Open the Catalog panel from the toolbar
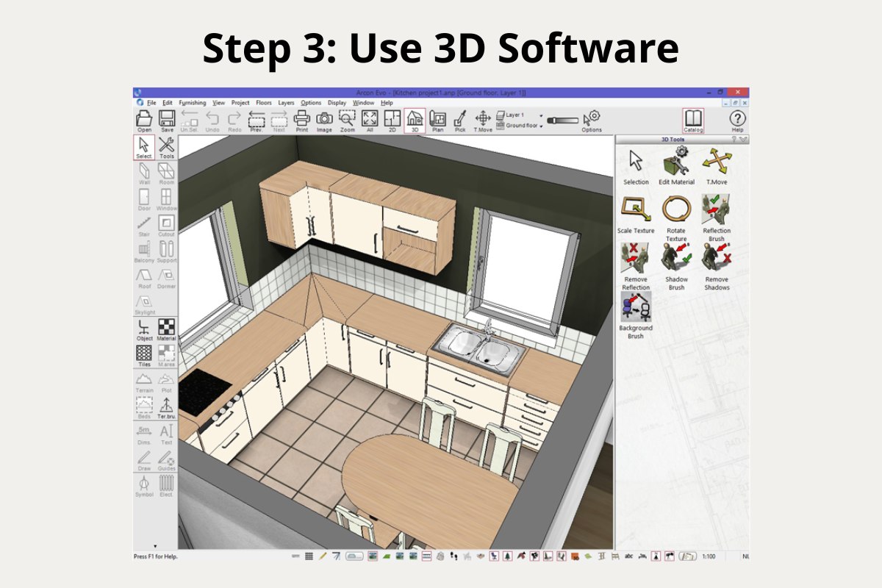Image resolution: width=882 pixels, height=588 pixels. tap(692, 118)
